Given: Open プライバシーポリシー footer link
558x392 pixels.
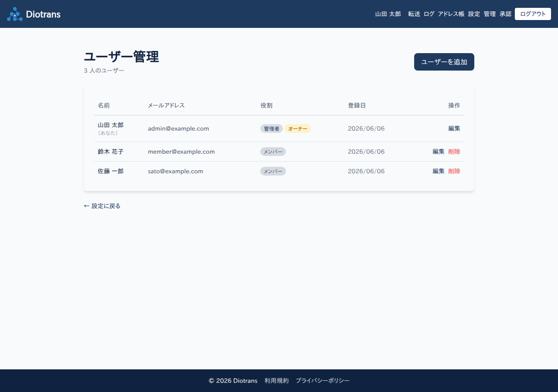Looking at the screenshot, I should point(323,381).
